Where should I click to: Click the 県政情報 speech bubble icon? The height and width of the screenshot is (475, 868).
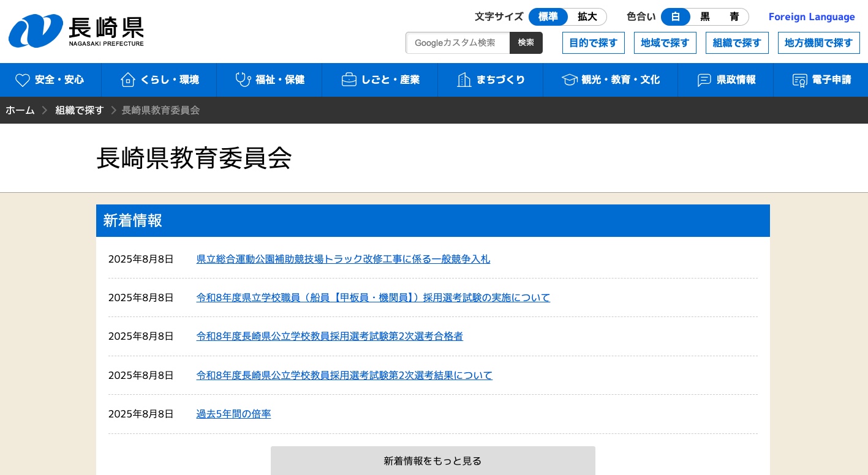[x=704, y=80]
